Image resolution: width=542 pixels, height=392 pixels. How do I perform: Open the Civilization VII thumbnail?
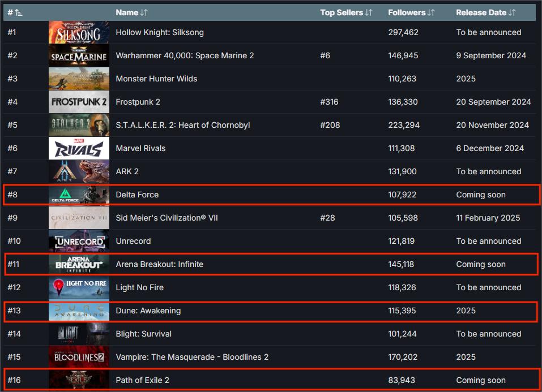point(79,218)
